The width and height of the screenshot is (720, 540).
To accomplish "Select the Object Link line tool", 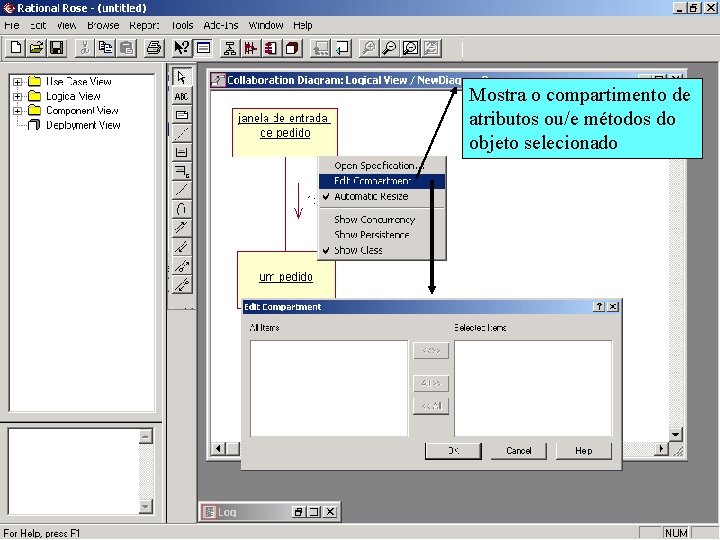I will click(182, 190).
